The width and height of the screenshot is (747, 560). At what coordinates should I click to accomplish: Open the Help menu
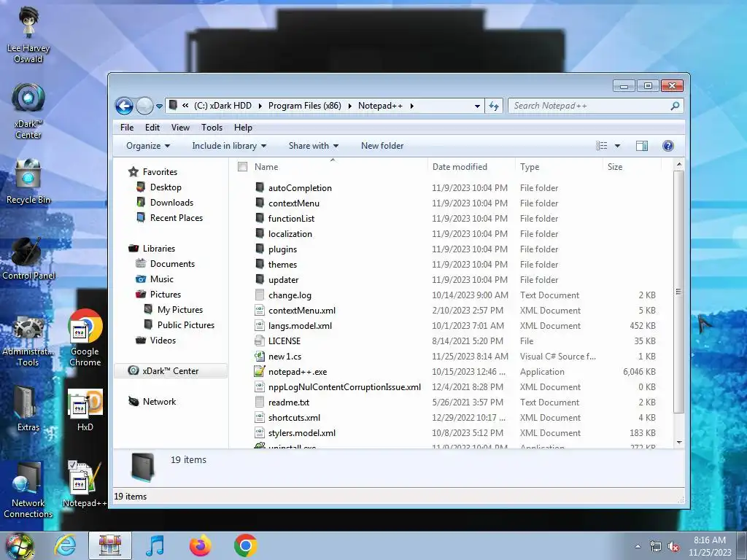(243, 128)
